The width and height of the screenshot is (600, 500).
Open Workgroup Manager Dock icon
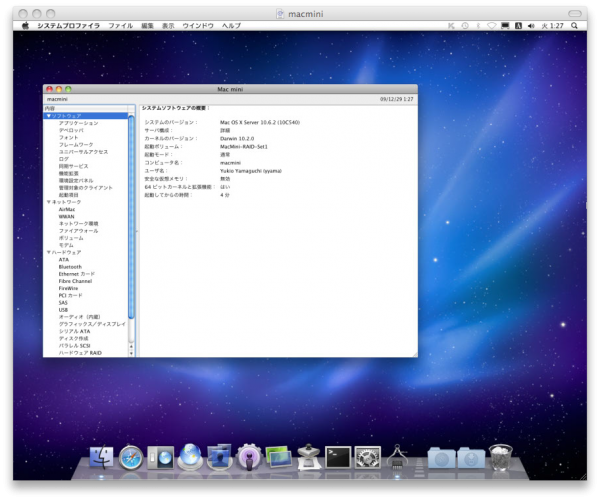pyautogui.click(x=220, y=457)
